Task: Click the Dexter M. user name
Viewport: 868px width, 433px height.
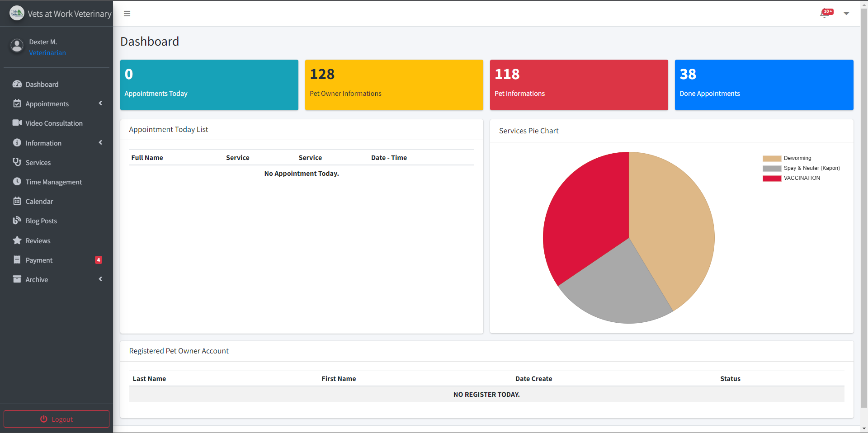Action: [x=43, y=42]
